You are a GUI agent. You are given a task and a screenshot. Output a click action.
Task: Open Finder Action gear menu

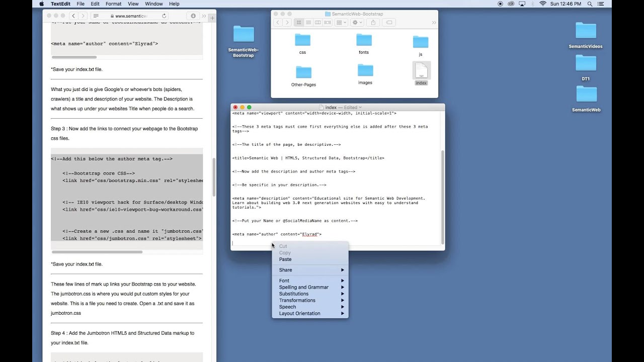point(357,22)
